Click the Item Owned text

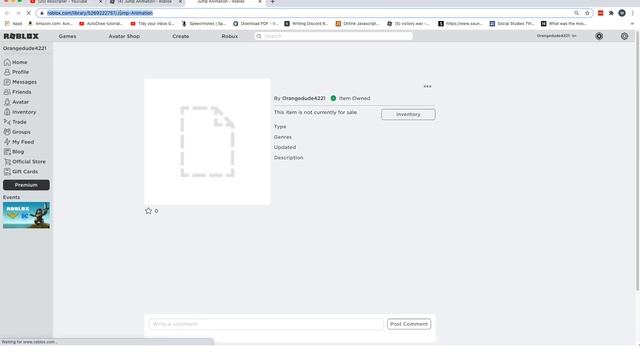355,98
